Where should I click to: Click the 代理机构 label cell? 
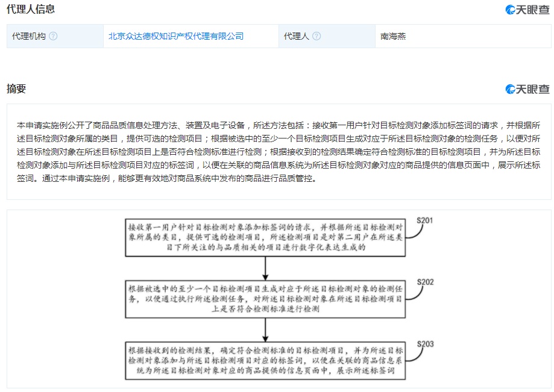pos(55,36)
